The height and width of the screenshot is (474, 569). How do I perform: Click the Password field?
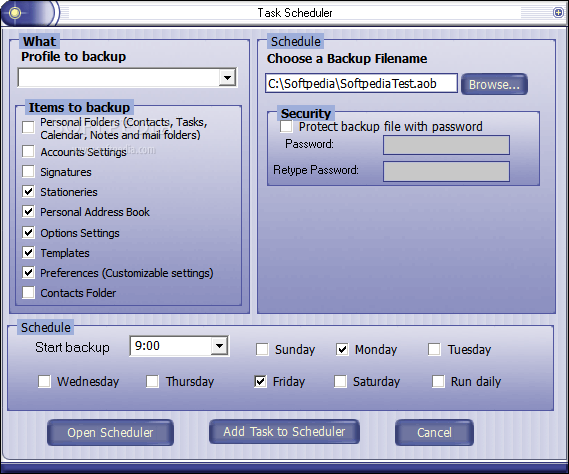point(446,145)
